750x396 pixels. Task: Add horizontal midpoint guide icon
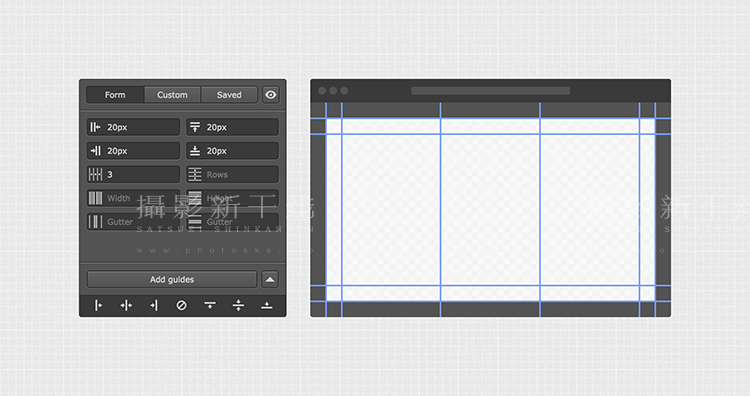(238, 305)
